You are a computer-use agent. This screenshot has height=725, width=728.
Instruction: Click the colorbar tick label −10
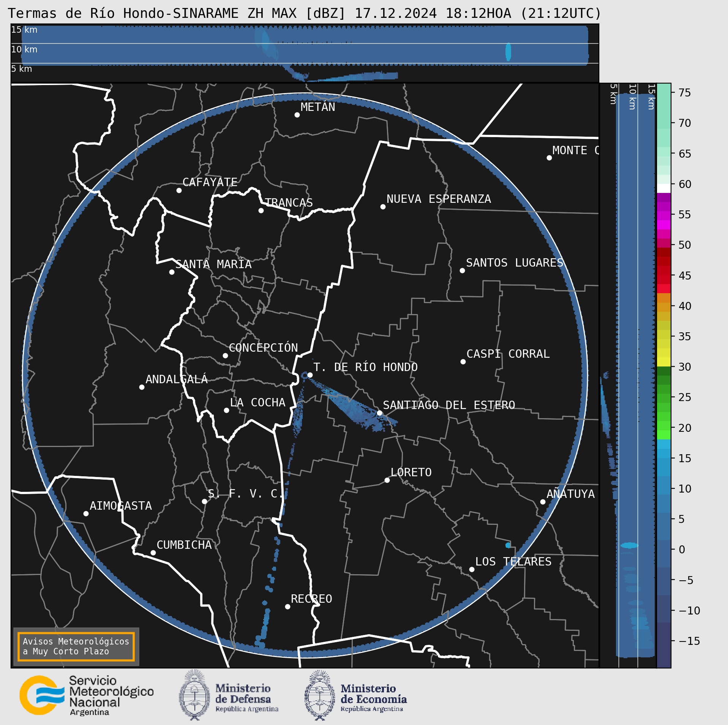click(x=689, y=611)
